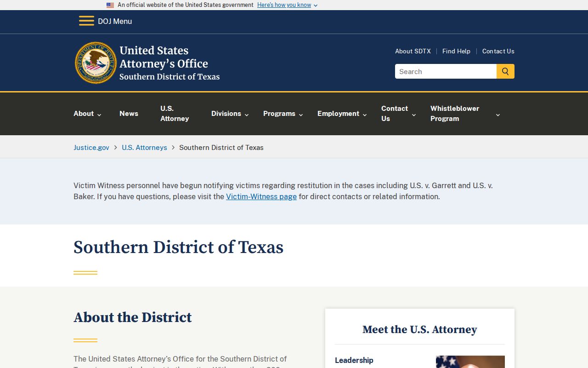Expand the Divisions menu chevron
The height and width of the screenshot is (368, 588).
[247, 115]
